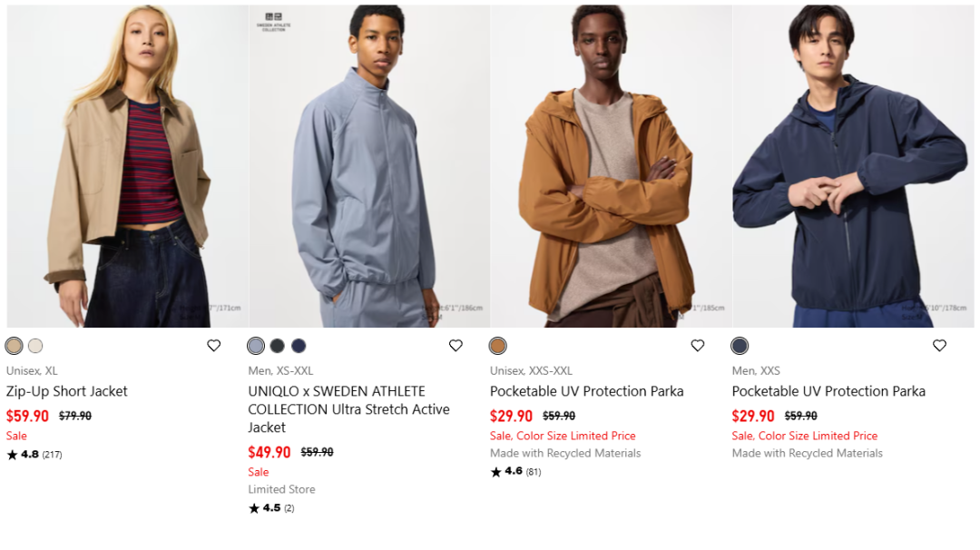Viewport: 980px width, 550px height.
Task: Select brown swatch for Pocketable UV Parka
Action: pyautogui.click(x=498, y=346)
